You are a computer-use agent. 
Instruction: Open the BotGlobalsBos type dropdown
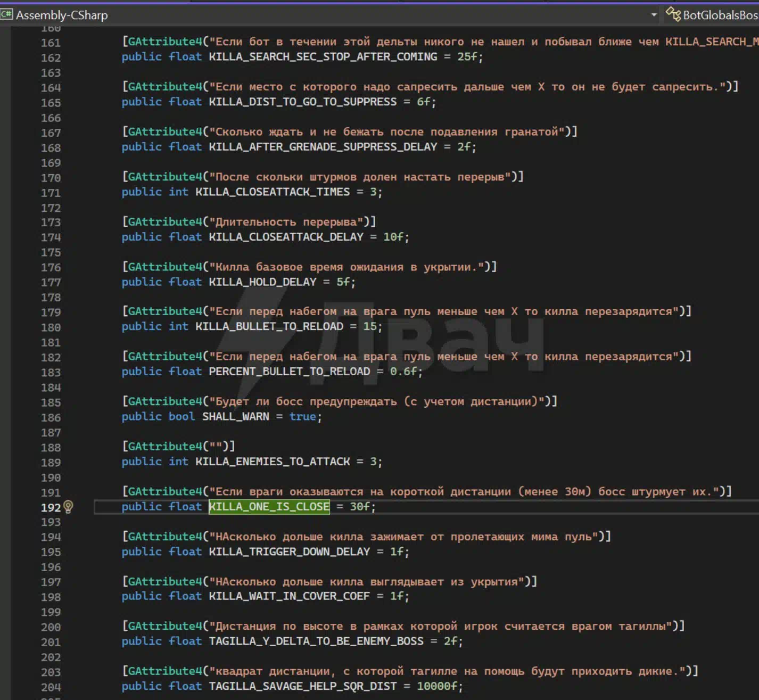coord(720,15)
